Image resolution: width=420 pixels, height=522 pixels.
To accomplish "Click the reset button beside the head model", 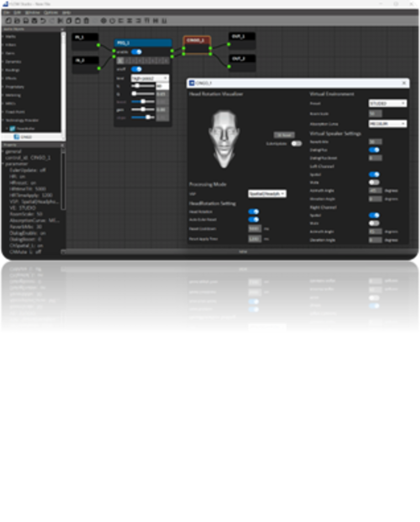I will [x=284, y=135].
